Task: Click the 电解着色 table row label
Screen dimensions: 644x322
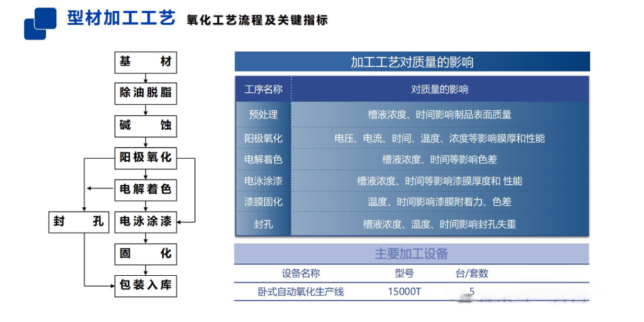Action: 264,159
